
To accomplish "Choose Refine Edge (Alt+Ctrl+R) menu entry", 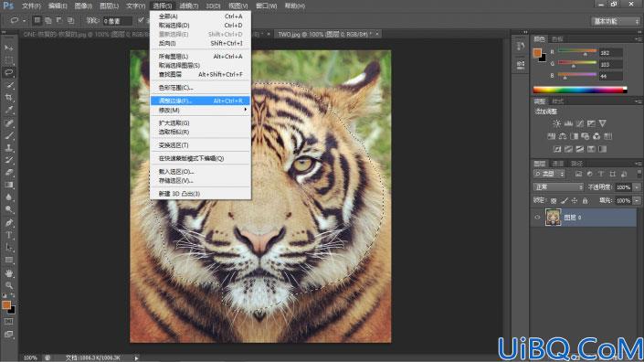I will [x=200, y=101].
